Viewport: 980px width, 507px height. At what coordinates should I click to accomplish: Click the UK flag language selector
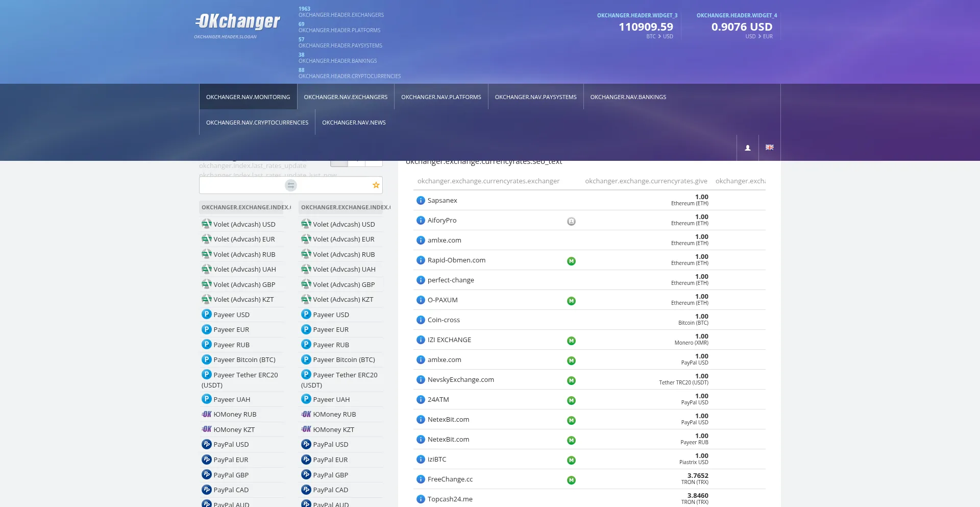(x=770, y=148)
